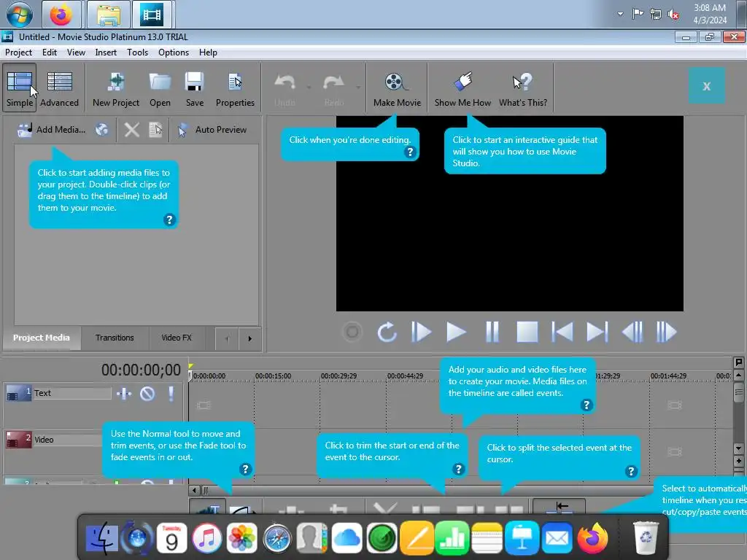This screenshot has height=560, width=747.
Task: Open project Properties from toolbar
Action: click(235, 88)
